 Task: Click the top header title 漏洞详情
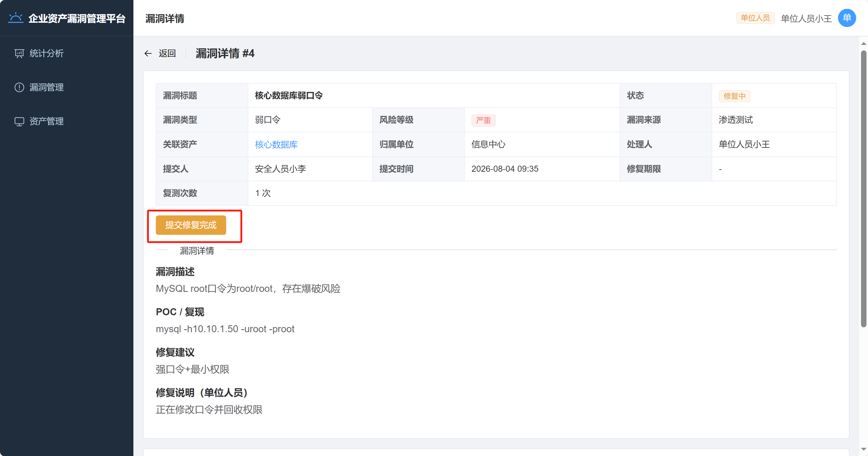pyautogui.click(x=165, y=19)
